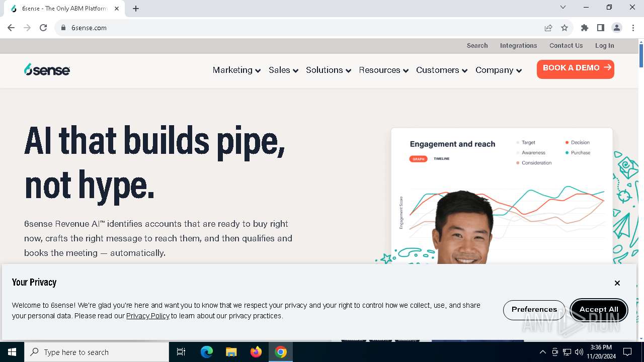644x362 pixels.
Task: Open volume control tray icon
Action: pos(579,352)
